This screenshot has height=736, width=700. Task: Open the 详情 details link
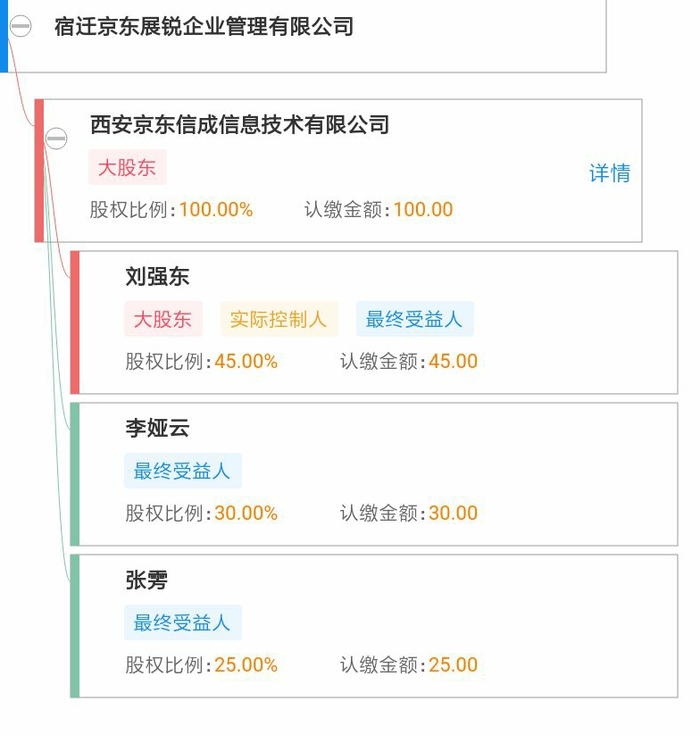coord(609,173)
